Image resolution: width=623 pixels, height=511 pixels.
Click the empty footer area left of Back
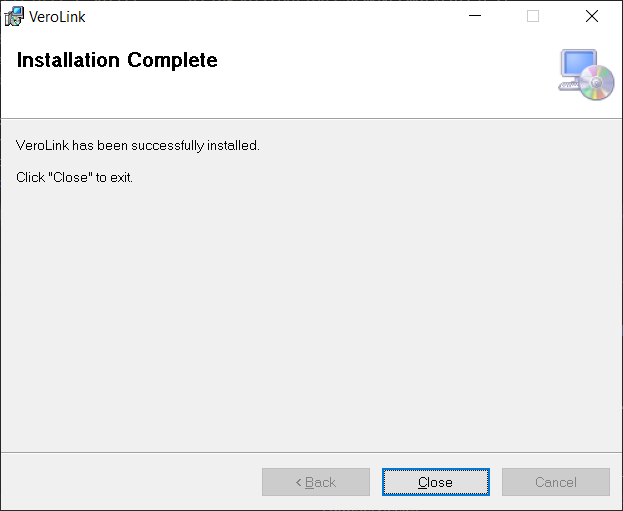(x=130, y=482)
